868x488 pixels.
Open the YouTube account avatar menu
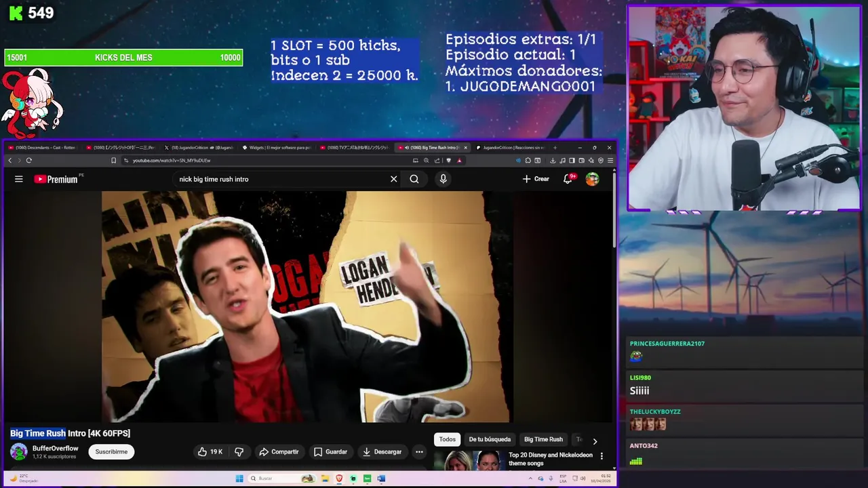(x=592, y=179)
